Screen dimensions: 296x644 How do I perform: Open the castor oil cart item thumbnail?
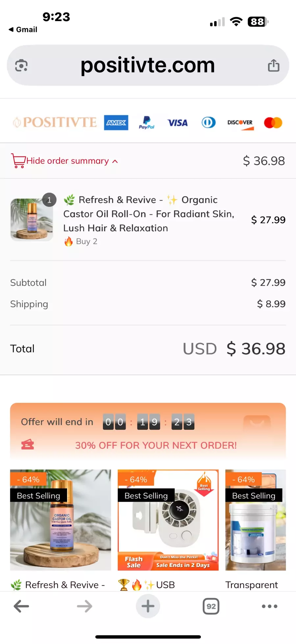pyautogui.click(x=32, y=219)
